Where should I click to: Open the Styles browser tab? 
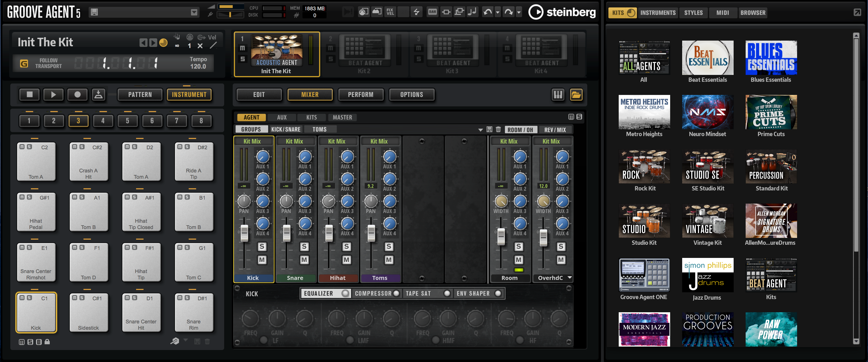click(694, 13)
